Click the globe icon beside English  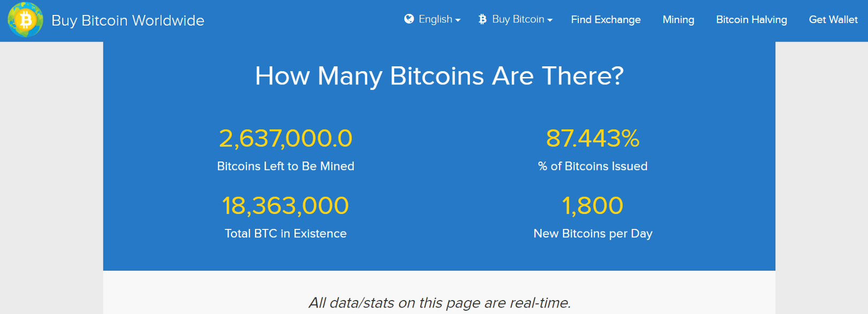coord(409,19)
